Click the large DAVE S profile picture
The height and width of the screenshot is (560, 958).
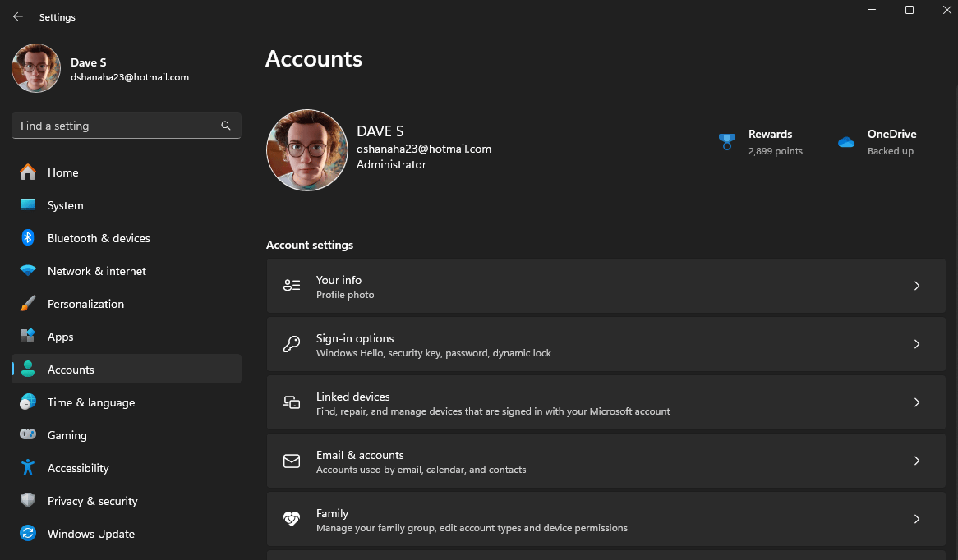tap(307, 150)
